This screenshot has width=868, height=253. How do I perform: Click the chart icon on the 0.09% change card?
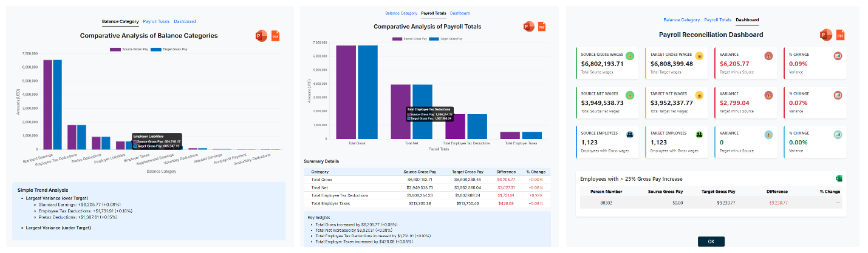[838, 56]
